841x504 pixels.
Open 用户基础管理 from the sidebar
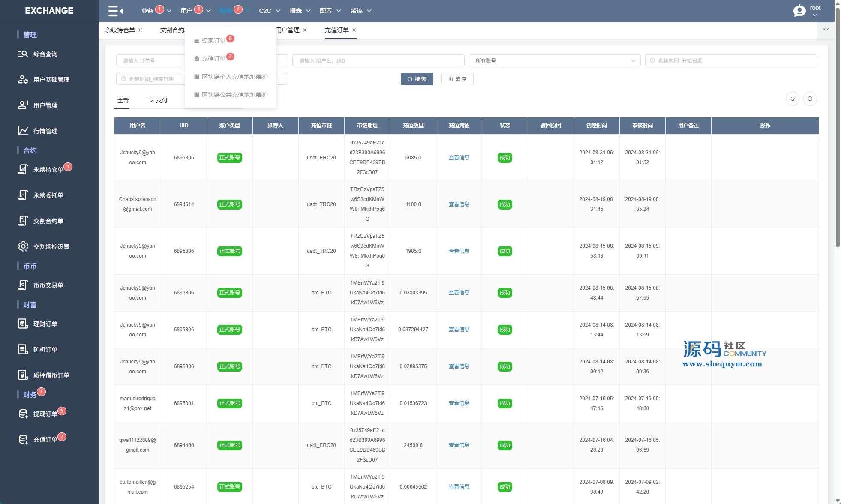click(x=51, y=80)
